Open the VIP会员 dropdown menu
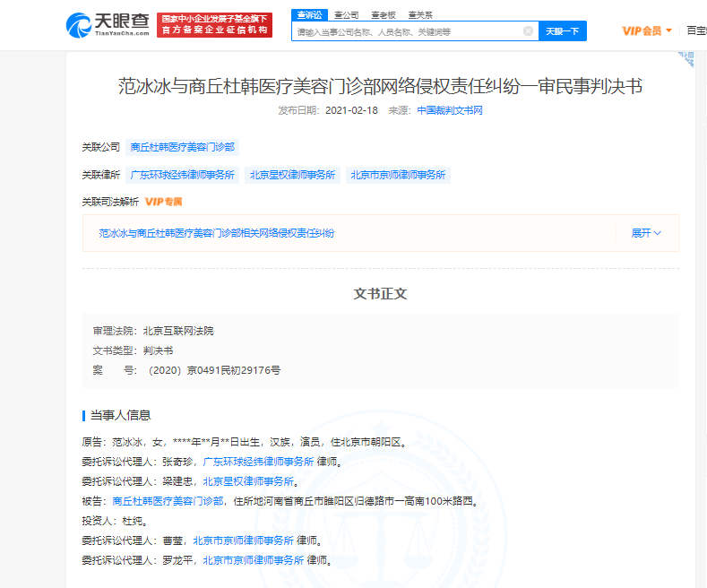707x588 pixels. pos(647,31)
